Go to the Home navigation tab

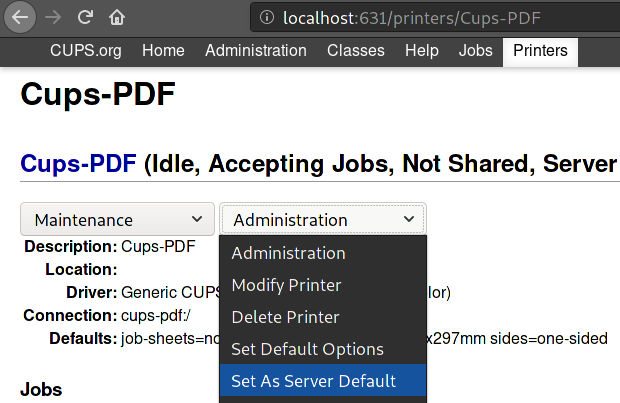[x=163, y=51]
